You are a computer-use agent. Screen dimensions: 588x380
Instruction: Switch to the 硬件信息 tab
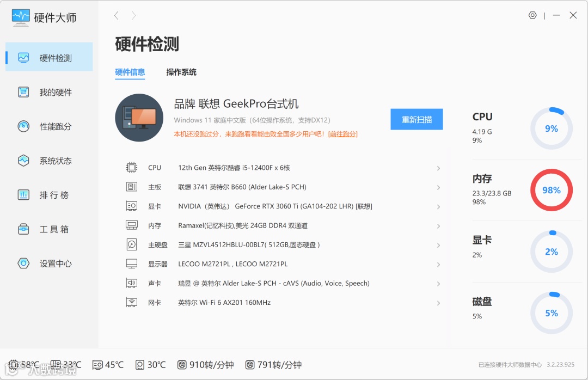pos(130,72)
